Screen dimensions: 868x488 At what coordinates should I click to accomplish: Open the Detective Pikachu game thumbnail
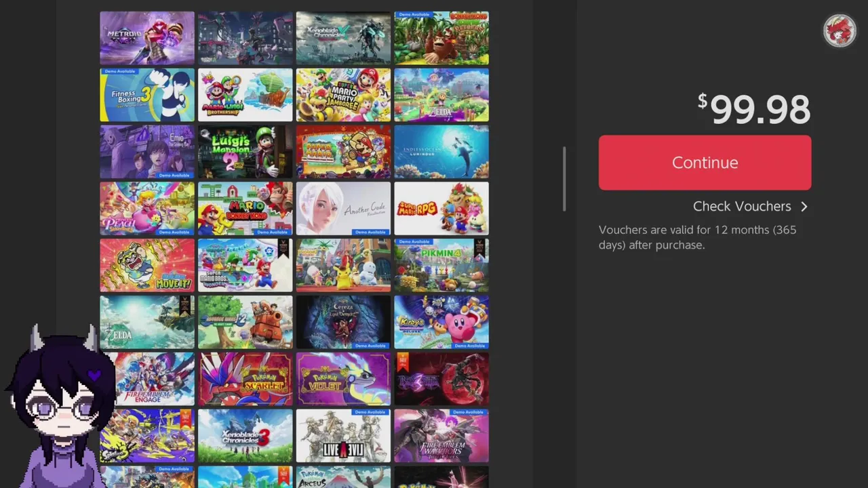343,266
